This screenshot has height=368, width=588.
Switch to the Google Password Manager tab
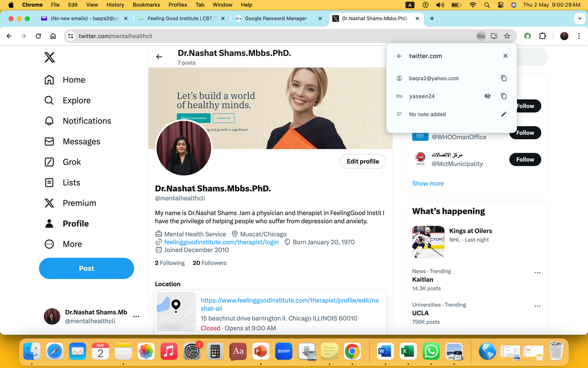click(279, 18)
